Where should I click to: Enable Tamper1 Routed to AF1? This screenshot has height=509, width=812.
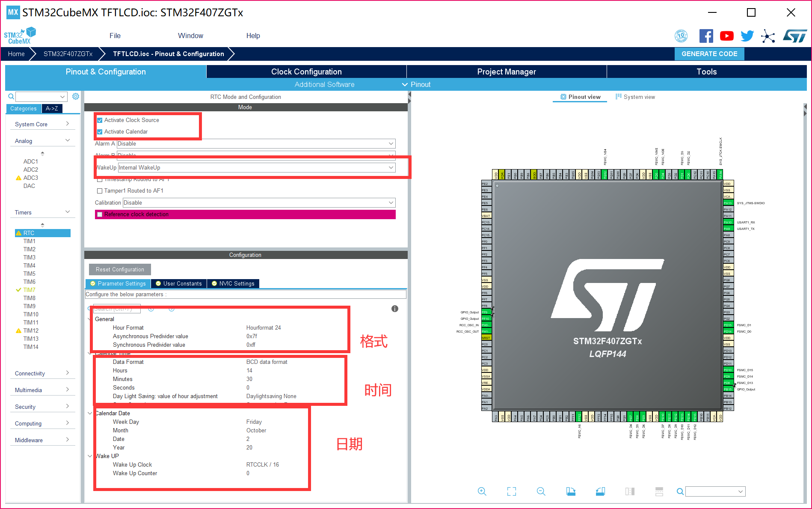point(100,191)
